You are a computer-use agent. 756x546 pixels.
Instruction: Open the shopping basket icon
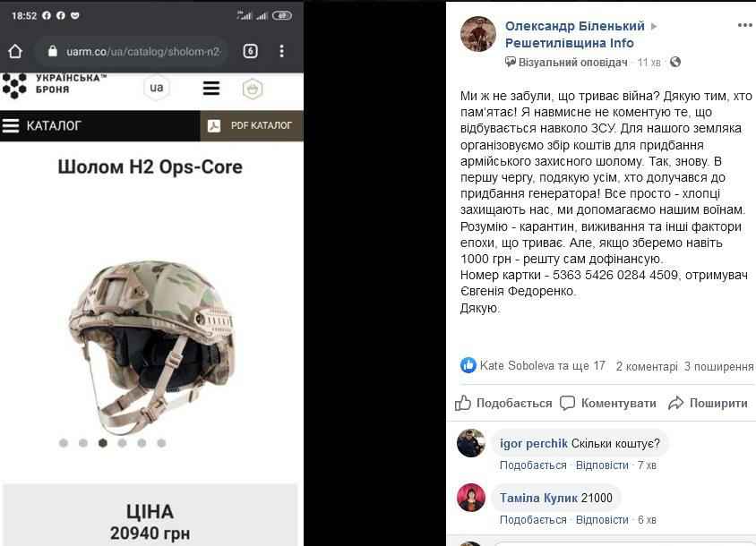point(253,89)
